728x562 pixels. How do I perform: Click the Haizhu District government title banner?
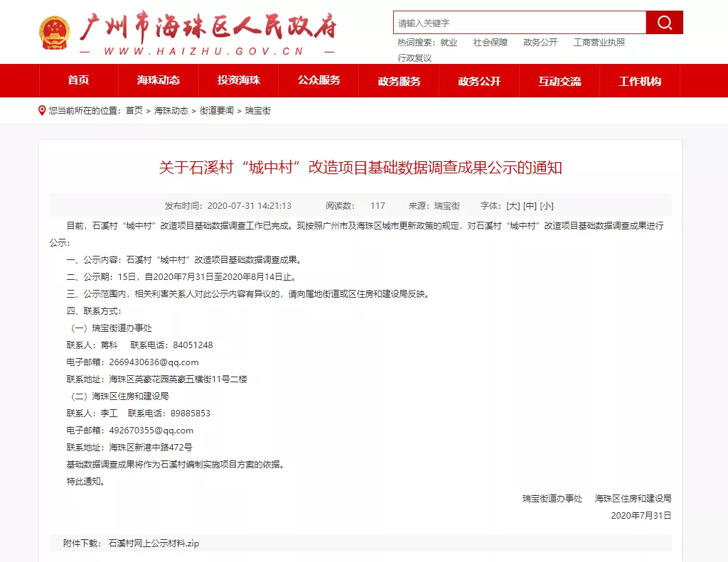[x=208, y=28]
